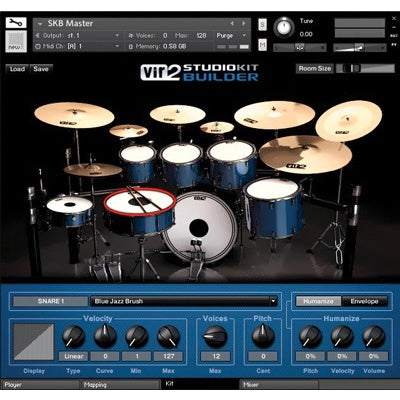Click the volume slider at top right
Screen dimensions: 400x400
coord(359,48)
